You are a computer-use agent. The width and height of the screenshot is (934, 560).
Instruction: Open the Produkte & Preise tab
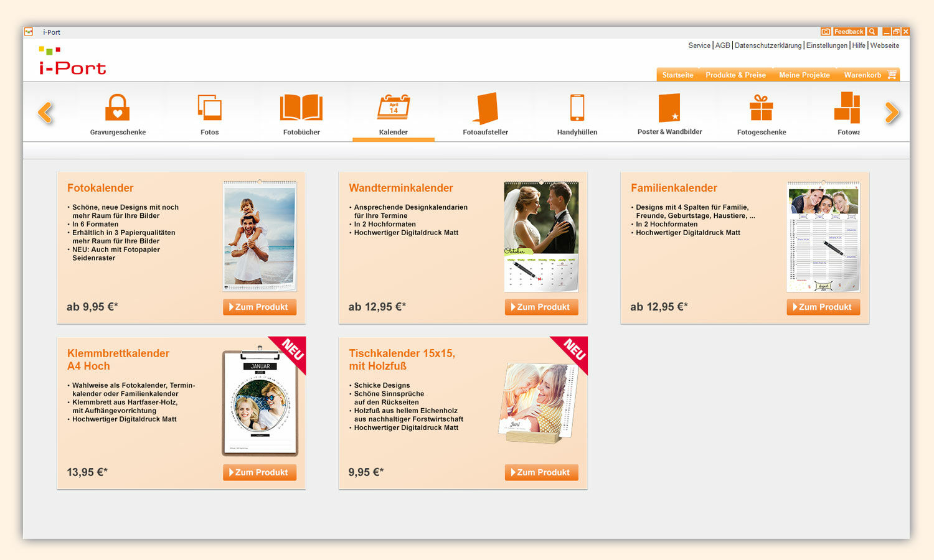point(735,75)
